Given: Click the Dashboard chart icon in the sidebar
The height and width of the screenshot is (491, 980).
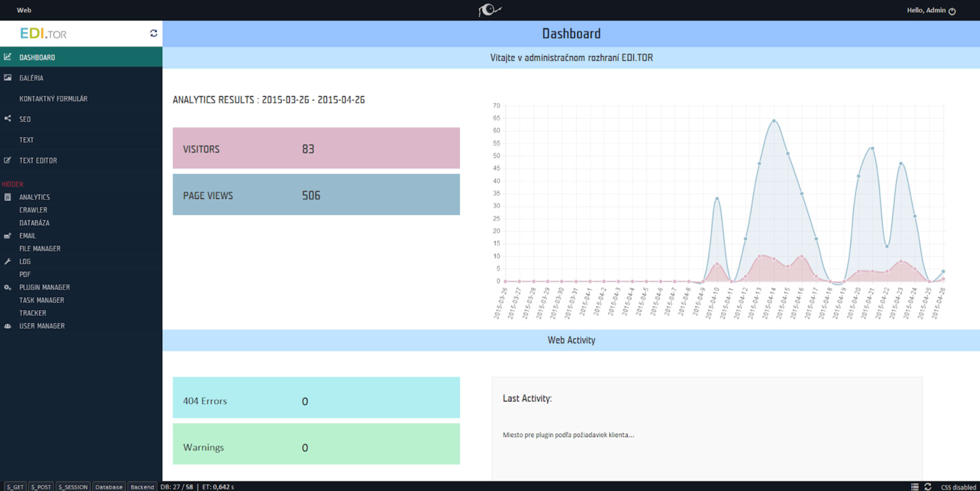Looking at the screenshot, I should click(8, 57).
